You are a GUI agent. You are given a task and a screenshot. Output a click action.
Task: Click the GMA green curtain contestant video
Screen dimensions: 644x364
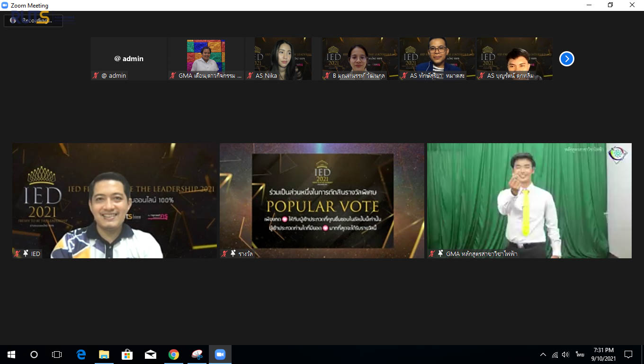[529, 200]
